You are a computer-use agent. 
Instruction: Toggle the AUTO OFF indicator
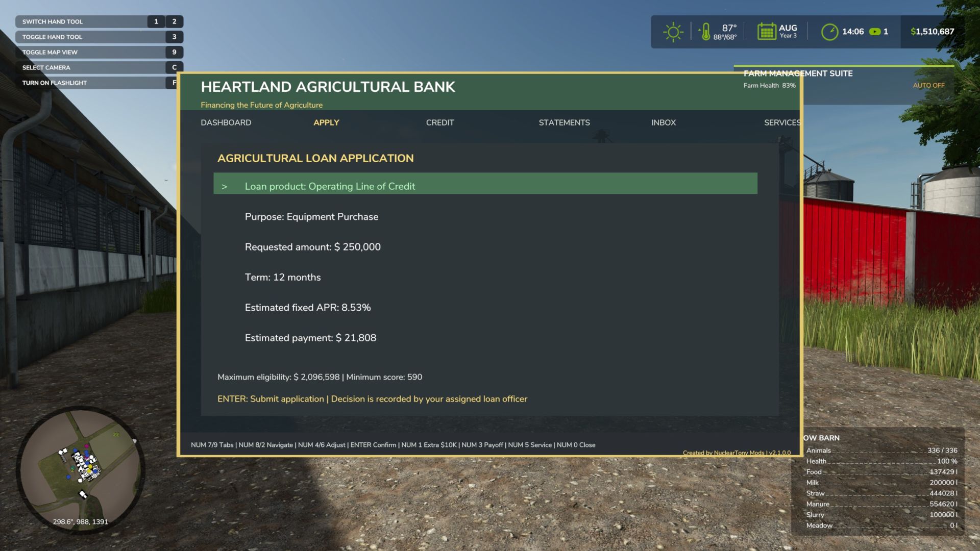(928, 85)
